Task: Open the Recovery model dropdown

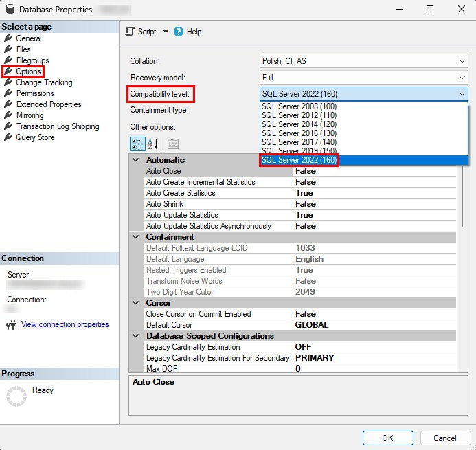Action: click(x=363, y=78)
